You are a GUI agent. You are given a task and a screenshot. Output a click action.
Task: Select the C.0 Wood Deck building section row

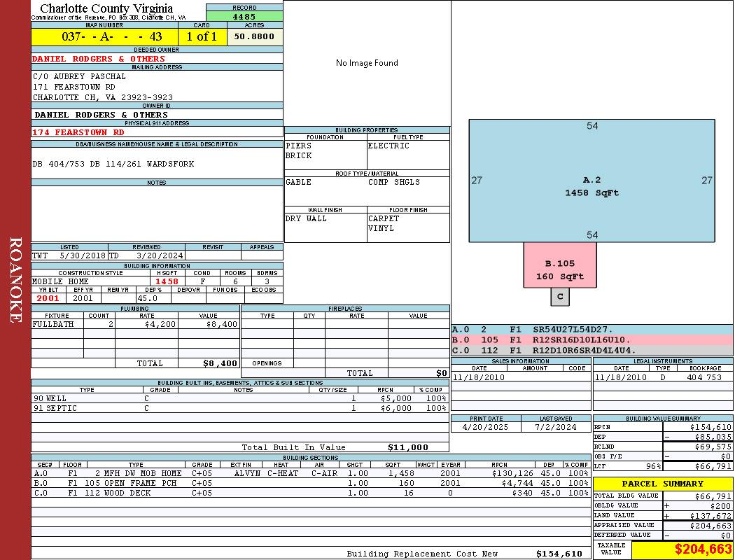pos(309,493)
